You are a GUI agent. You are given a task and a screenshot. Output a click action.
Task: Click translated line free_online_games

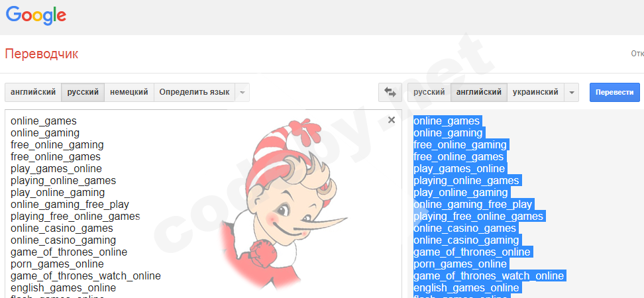point(460,157)
